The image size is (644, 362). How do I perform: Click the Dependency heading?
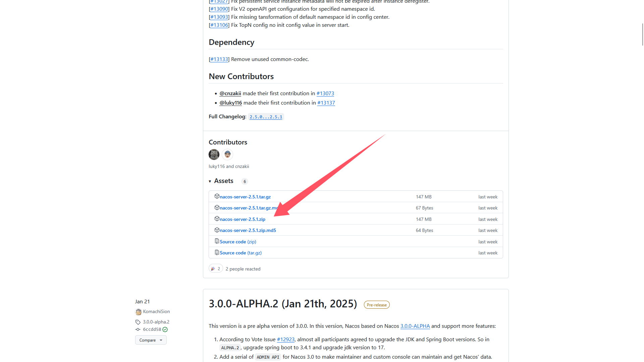click(x=231, y=42)
